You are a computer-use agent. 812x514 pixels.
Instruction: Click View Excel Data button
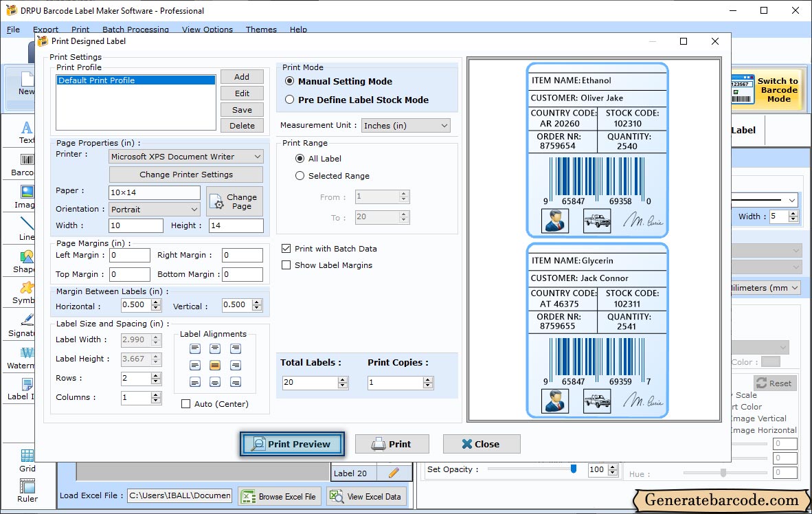[367, 496]
